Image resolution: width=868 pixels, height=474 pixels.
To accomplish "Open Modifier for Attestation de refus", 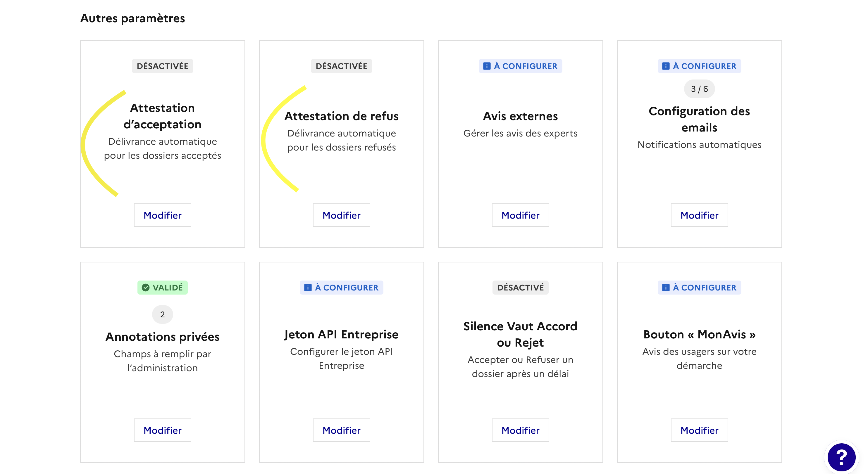I will 341,215.
